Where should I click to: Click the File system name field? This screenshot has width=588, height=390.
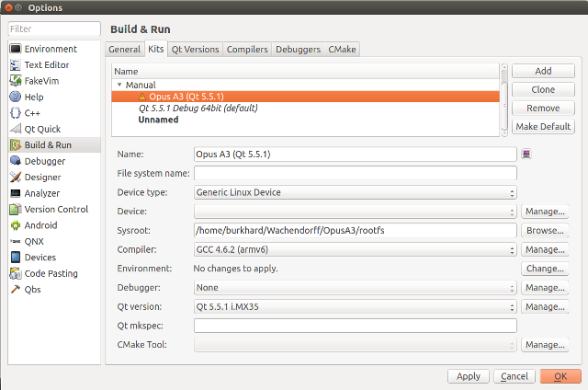coord(356,174)
